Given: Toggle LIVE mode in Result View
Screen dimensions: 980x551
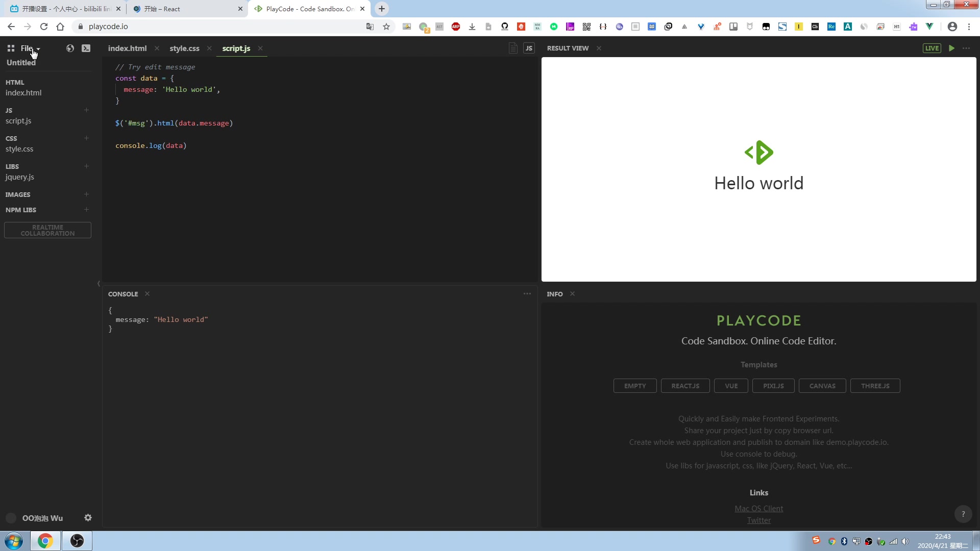Looking at the screenshot, I should [x=932, y=48].
